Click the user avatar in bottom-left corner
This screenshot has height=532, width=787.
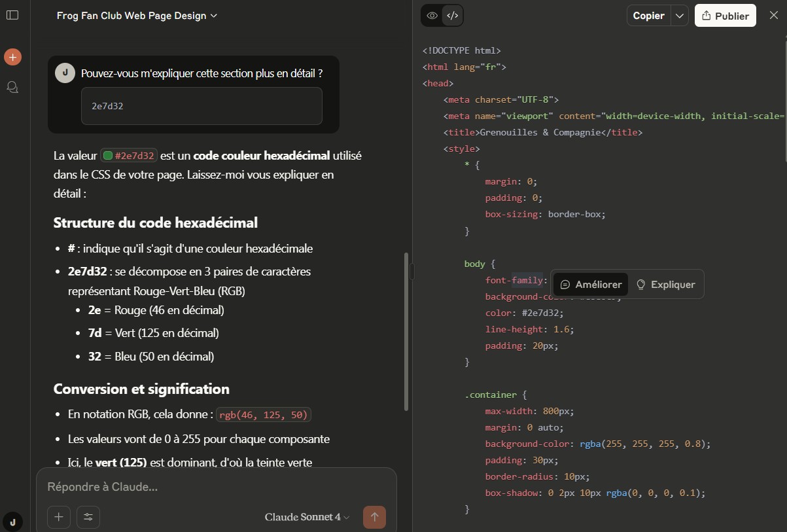coord(12,521)
